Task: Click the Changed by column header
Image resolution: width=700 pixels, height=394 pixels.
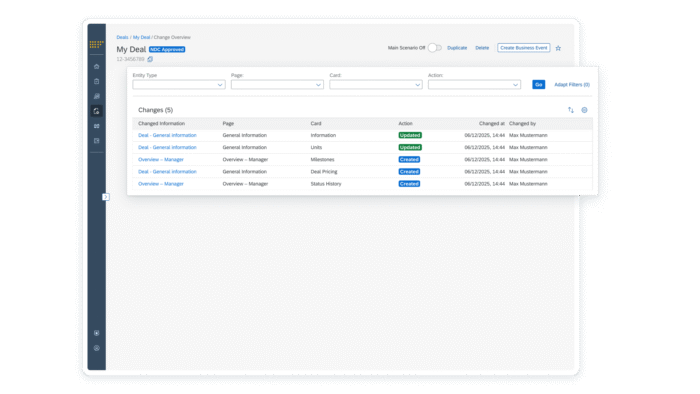Action: (522, 124)
